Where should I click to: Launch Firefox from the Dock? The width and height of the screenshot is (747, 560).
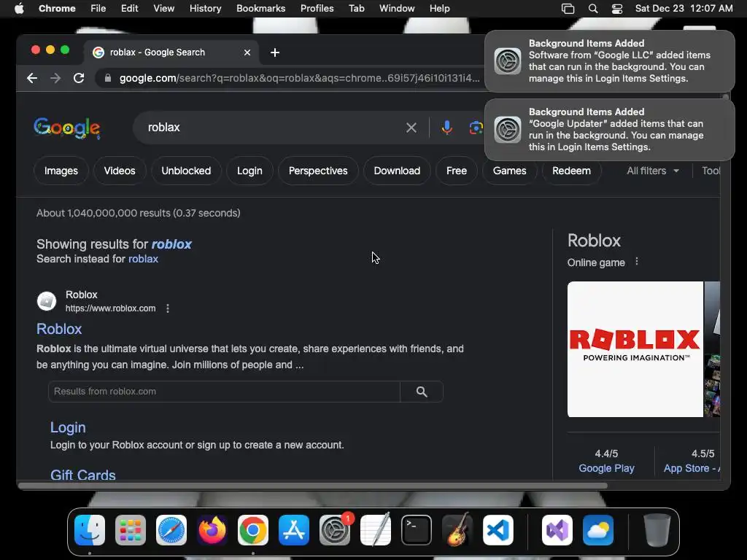(x=212, y=530)
